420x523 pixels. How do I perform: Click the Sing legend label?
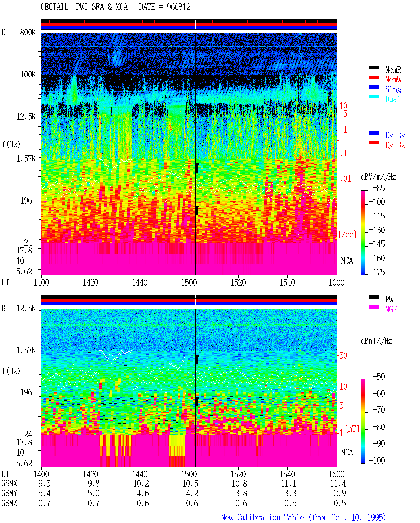393,89
